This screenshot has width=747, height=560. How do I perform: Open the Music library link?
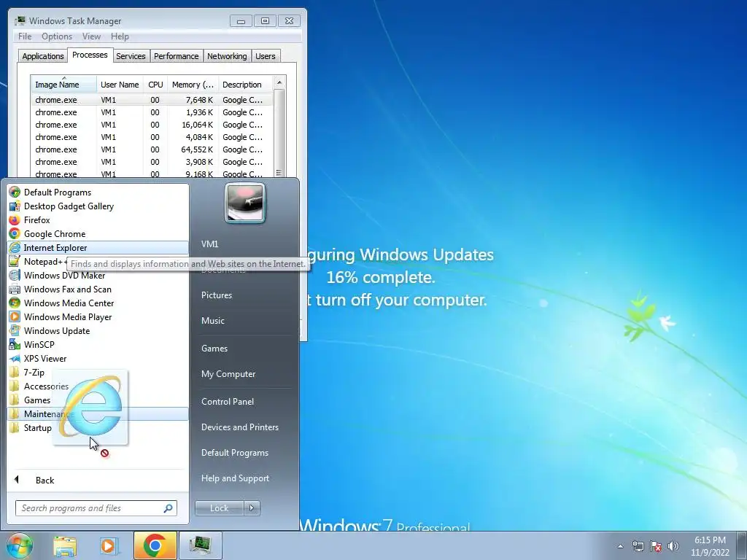(x=212, y=321)
